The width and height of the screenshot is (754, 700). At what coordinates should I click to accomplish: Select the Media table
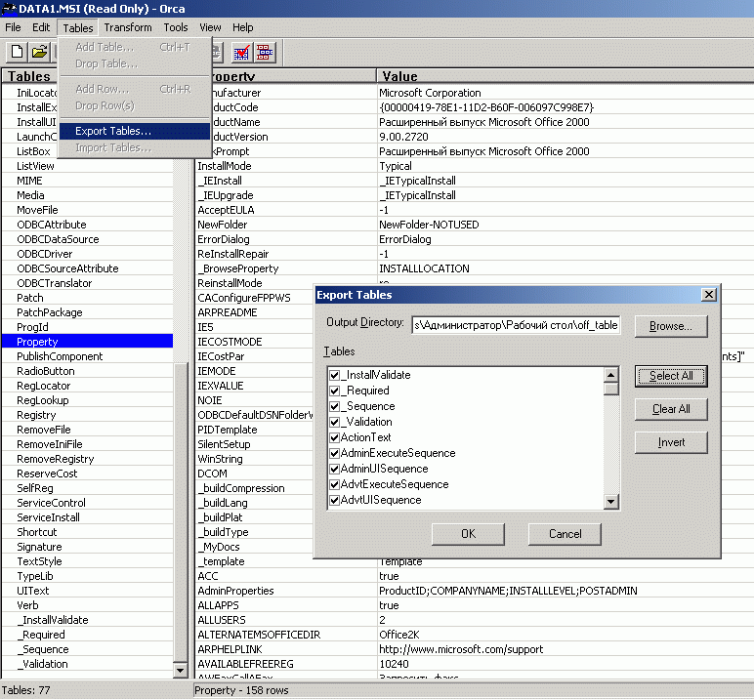click(x=87, y=195)
